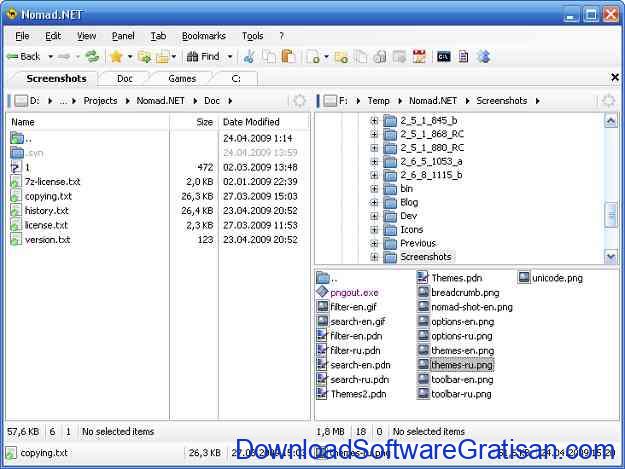
Task: Close the current tab with the X
Action: pos(615,77)
